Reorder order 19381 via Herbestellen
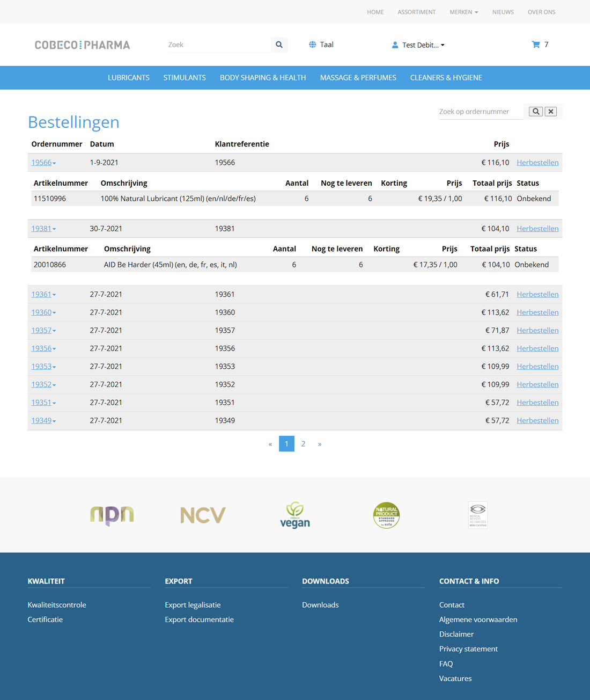 [537, 229]
